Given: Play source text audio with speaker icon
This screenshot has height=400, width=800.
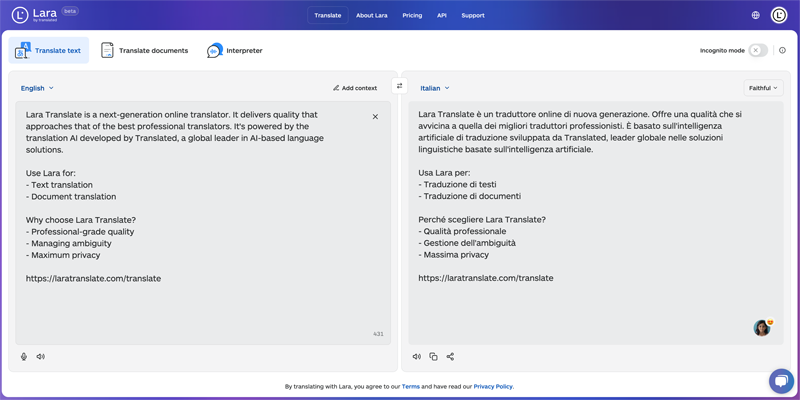Looking at the screenshot, I should pyautogui.click(x=41, y=356).
